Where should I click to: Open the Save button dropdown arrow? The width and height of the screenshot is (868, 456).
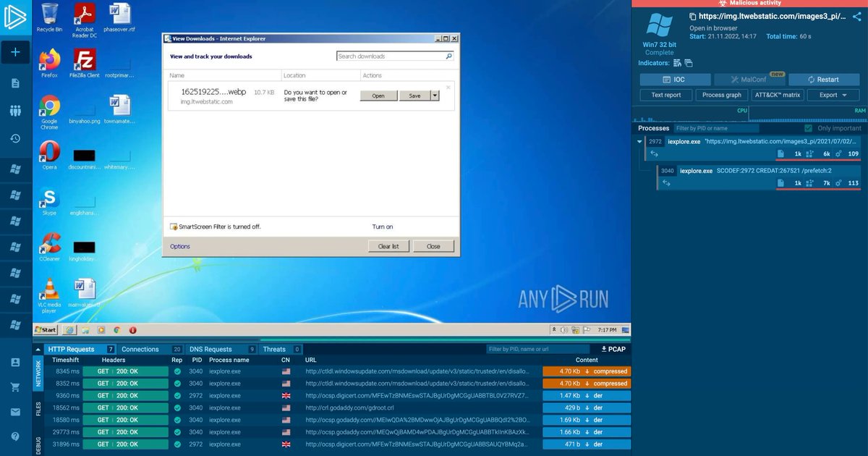click(435, 96)
